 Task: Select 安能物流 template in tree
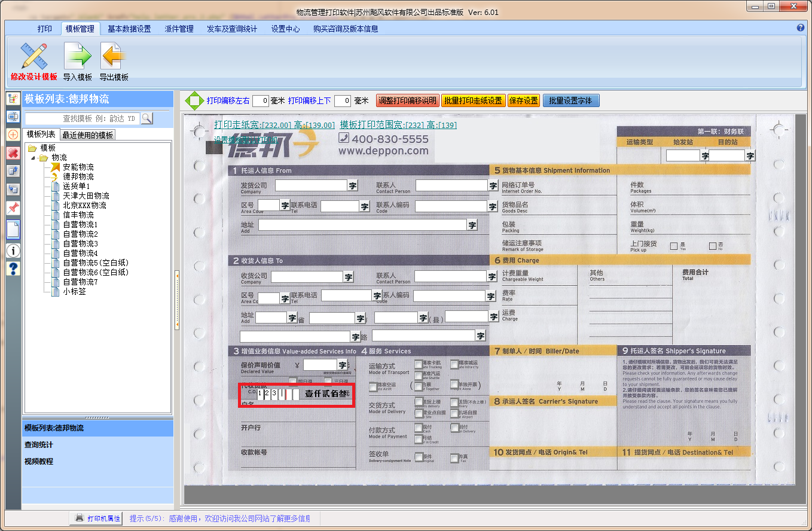(x=78, y=167)
